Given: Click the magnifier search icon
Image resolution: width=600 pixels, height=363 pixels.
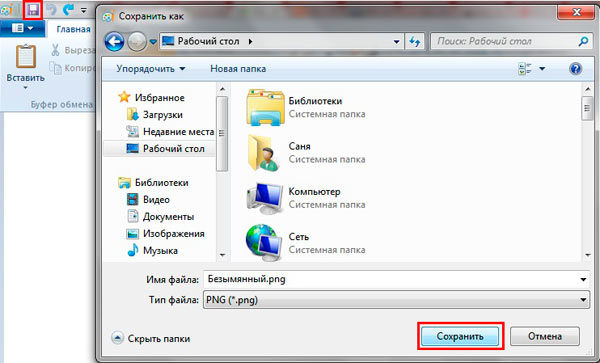Looking at the screenshot, I should pos(583,41).
